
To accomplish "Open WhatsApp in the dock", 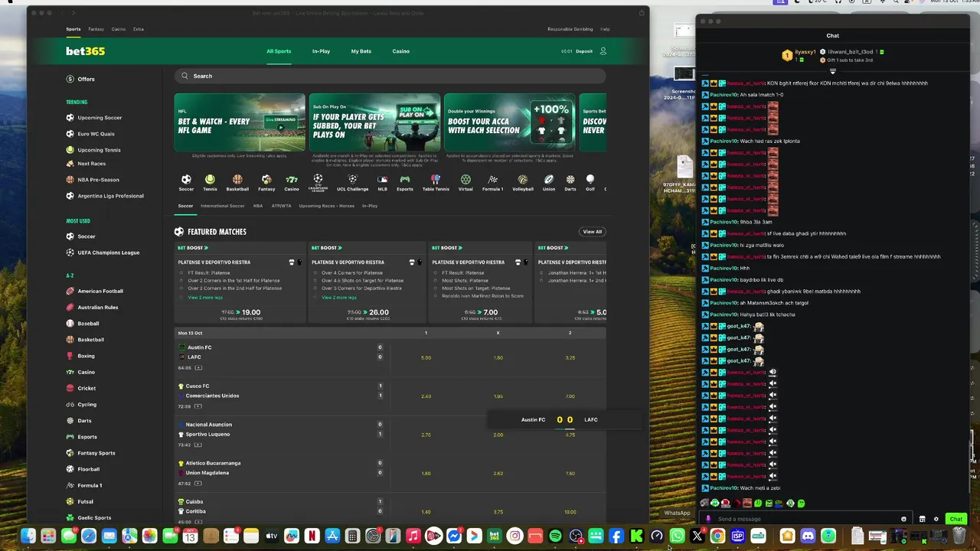I will tap(677, 536).
